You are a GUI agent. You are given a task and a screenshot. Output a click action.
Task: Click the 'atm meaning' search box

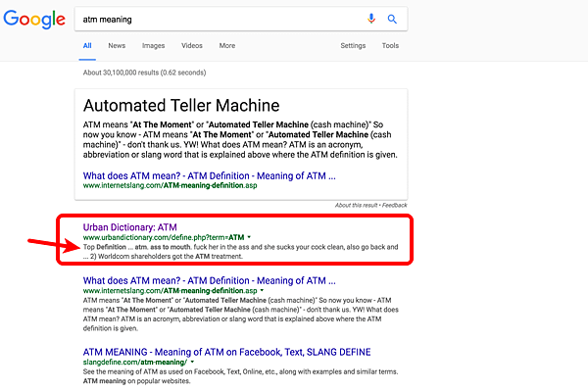click(x=221, y=20)
